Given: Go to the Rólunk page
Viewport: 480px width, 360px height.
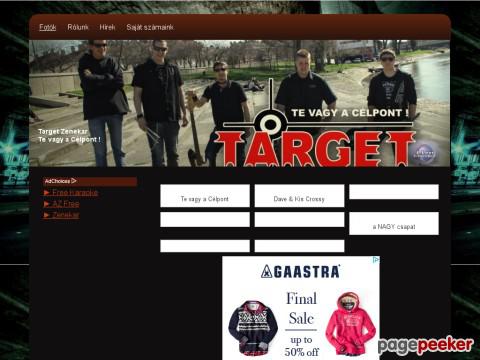Looking at the screenshot, I should click(78, 27).
